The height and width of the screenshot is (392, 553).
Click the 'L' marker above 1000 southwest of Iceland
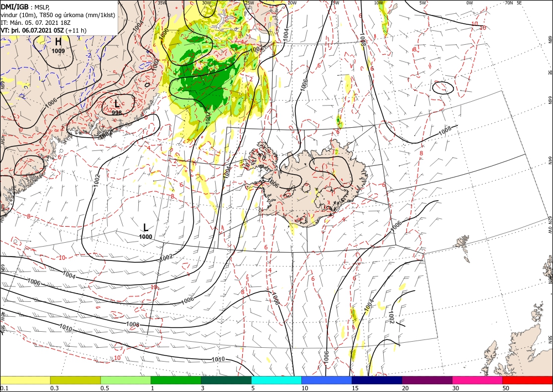(x=145, y=227)
